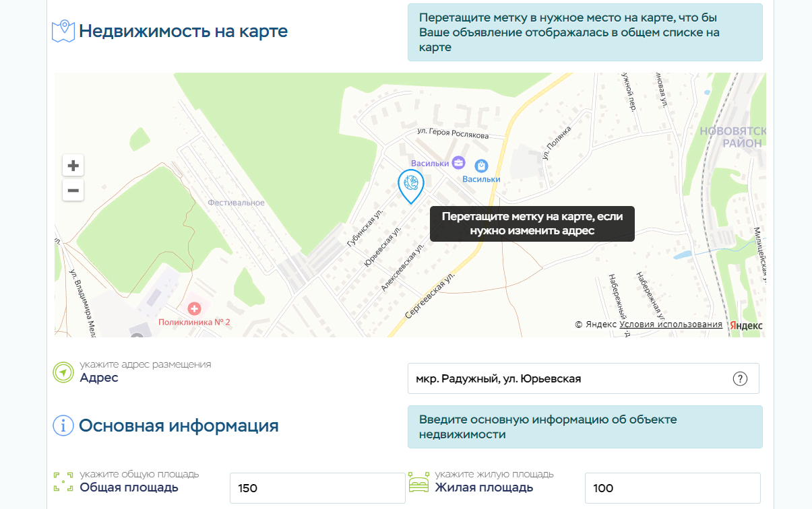Screen dimensions: 812x509
Task: Click the blue Васильки shop icon
Action: 481,165
